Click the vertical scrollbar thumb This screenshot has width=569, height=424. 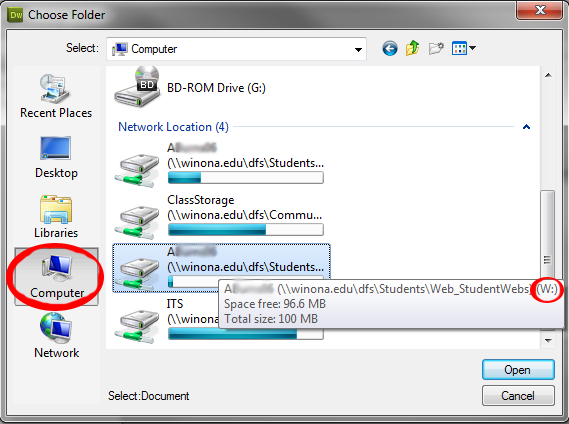(548, 235)
